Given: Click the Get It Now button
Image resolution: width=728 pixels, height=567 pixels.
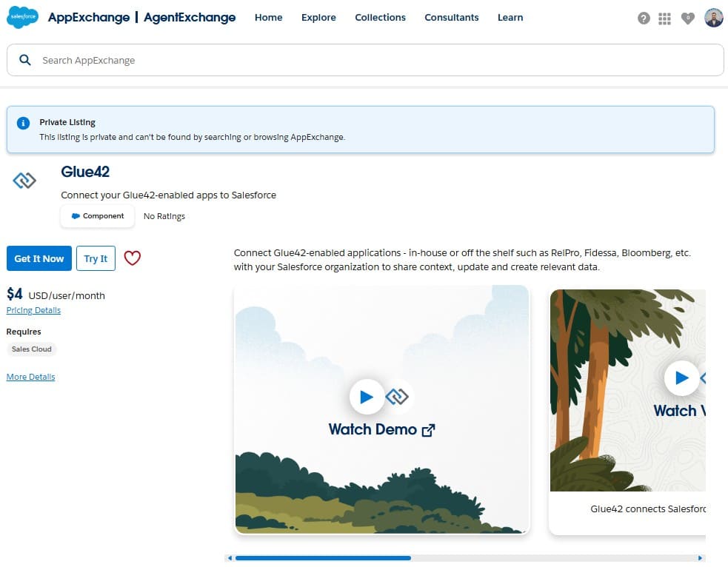Looking at the screenshot, I should (x=39, y=258).
